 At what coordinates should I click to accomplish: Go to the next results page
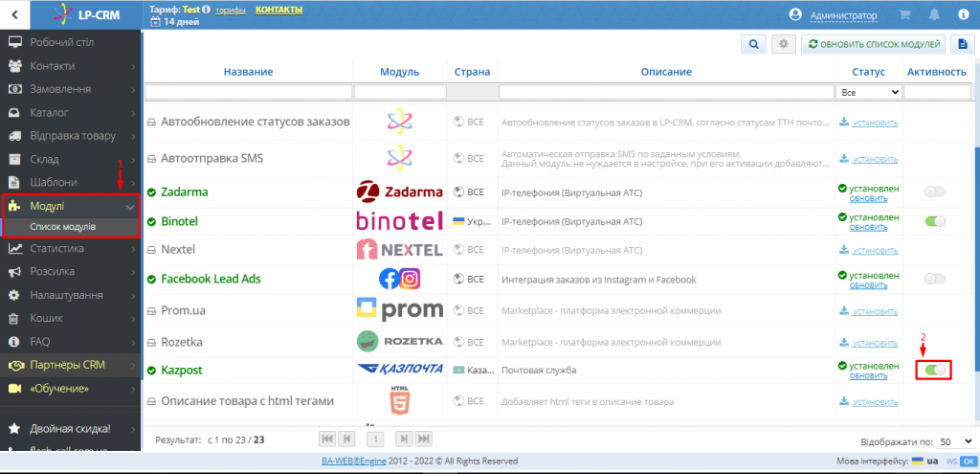(405, 440)
